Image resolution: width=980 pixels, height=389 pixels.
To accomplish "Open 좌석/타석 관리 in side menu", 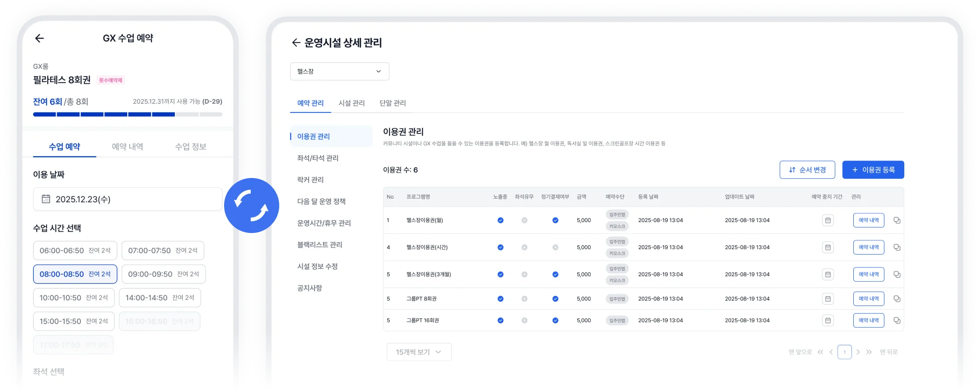I will pos(318,158).
